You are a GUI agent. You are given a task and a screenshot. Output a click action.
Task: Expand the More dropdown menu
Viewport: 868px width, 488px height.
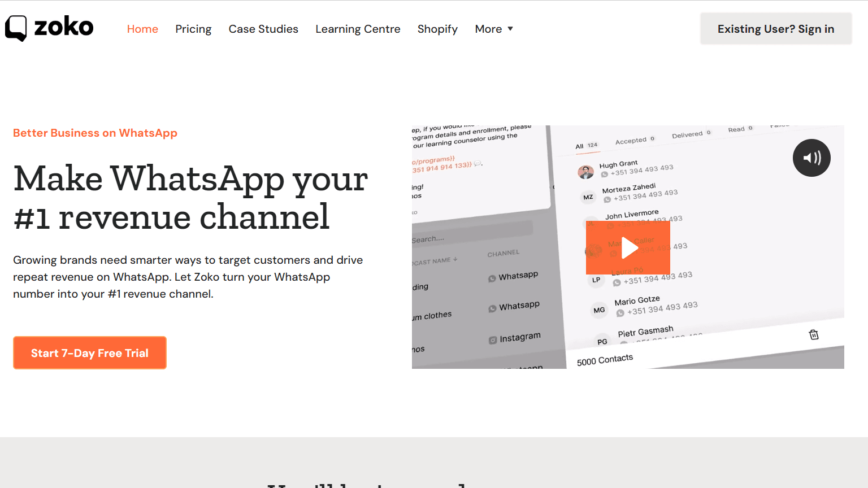pyautogui.click(x=494, y=29)
